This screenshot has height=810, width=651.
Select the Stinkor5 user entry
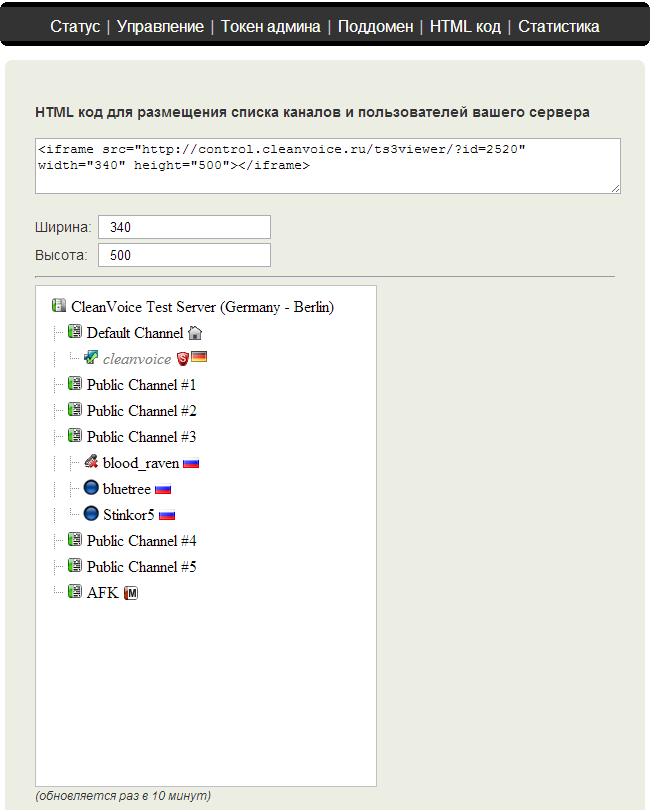[128, 515]
